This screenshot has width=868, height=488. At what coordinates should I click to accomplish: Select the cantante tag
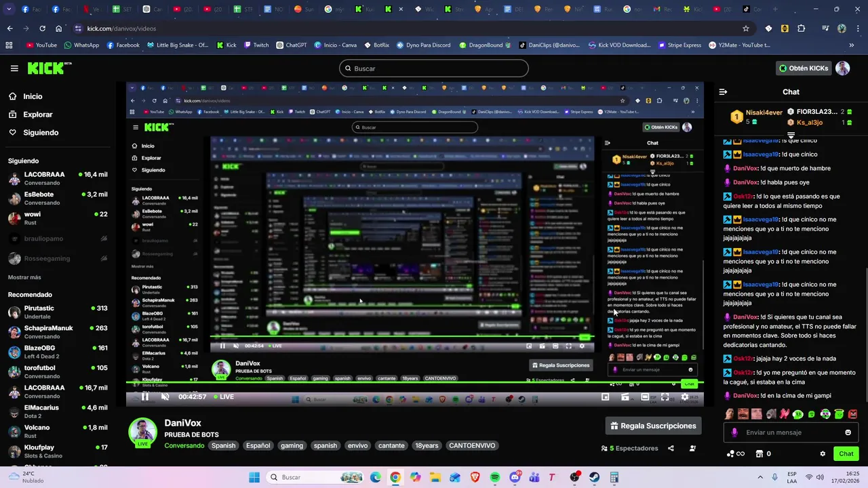[391, 445]
